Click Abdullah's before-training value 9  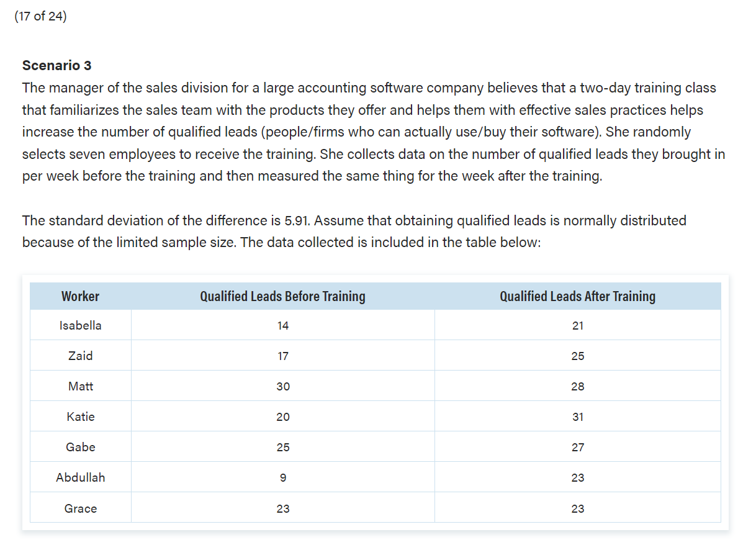(x=283, y=477)
